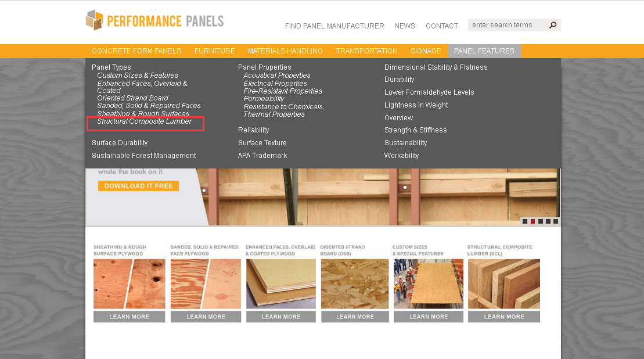Open the Durability link
Screen dimensions: 644x359
399,79
